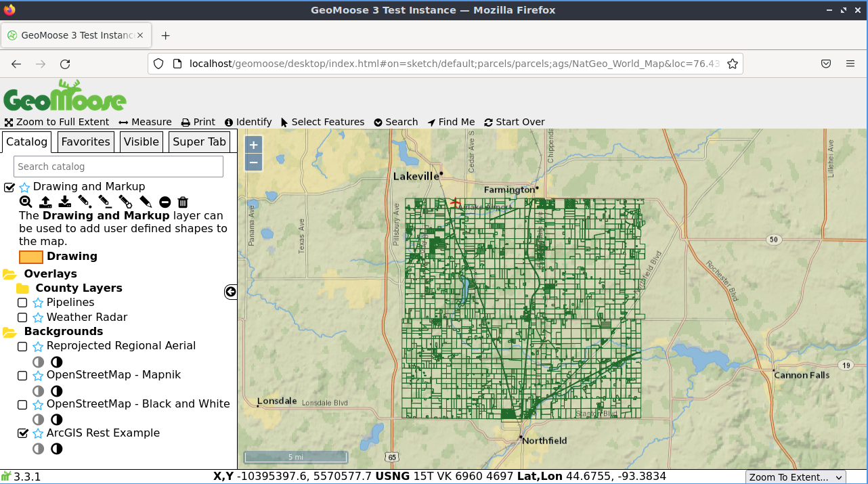The width and height of the screenshot is (868, 484).
Task: Open the Zoom To Extent dropdown
Action: pos(795,477)
